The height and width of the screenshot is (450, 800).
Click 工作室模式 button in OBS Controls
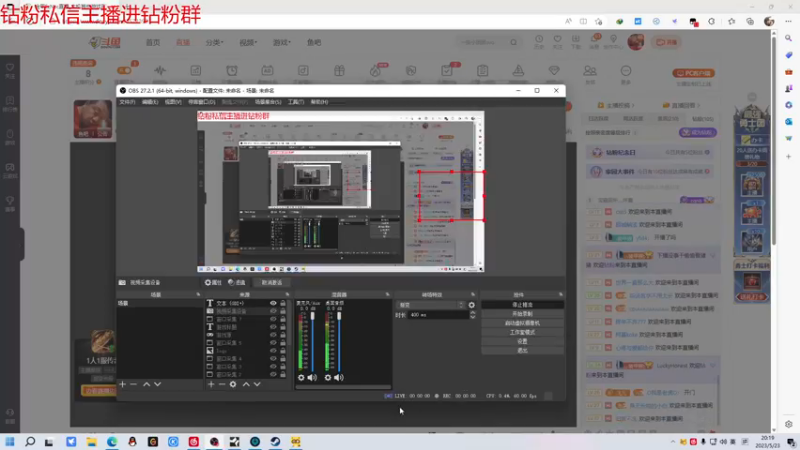[x=522, y=332]
